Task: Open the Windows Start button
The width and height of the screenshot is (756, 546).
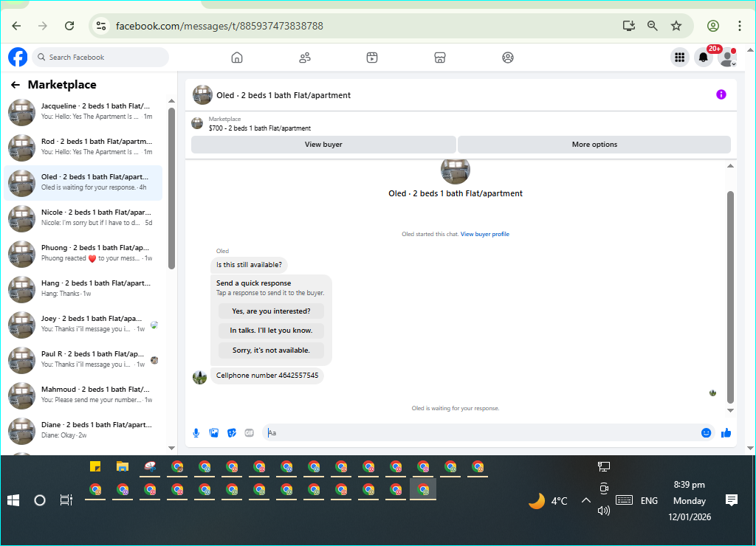Action: pyautogui.click(x=13, y=501)
